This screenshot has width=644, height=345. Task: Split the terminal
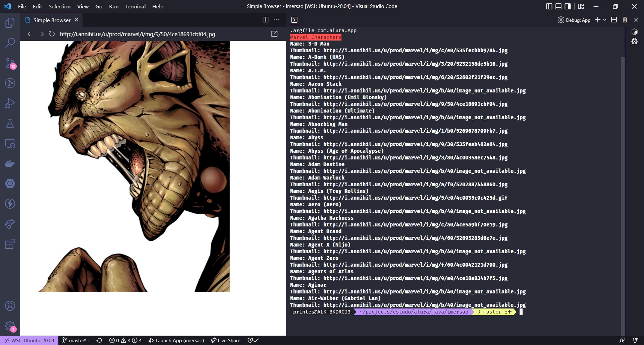coord(614,20)
